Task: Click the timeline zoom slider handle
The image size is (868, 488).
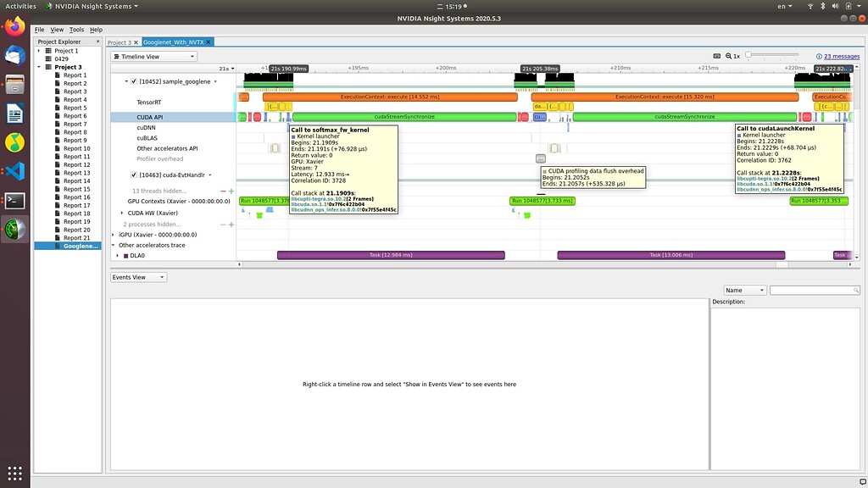Action: click(x=748, y=55)
